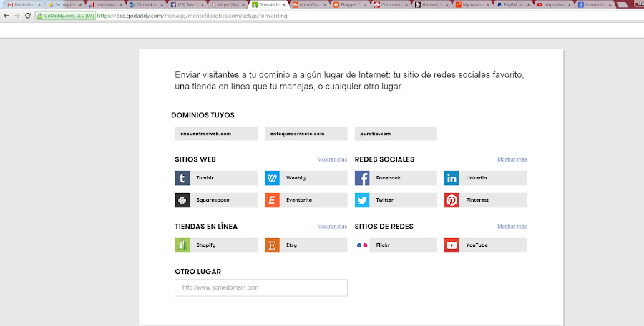Viewport: 644px width, 326px height.
Task: Click Mostrar más next to Tiendas en Línea
Action: point(332,227)
